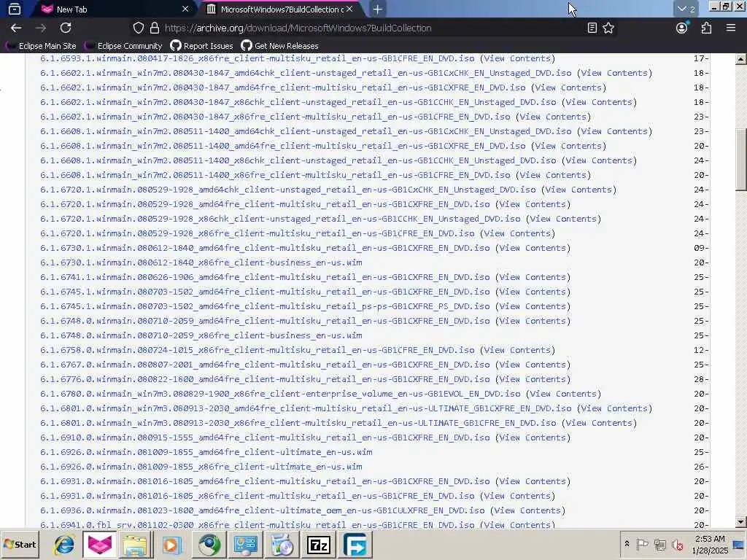Download 6.1.6608.1 x86chk Unstaged DVD.iso
The image size is (747, 560).
pos(298,160)
